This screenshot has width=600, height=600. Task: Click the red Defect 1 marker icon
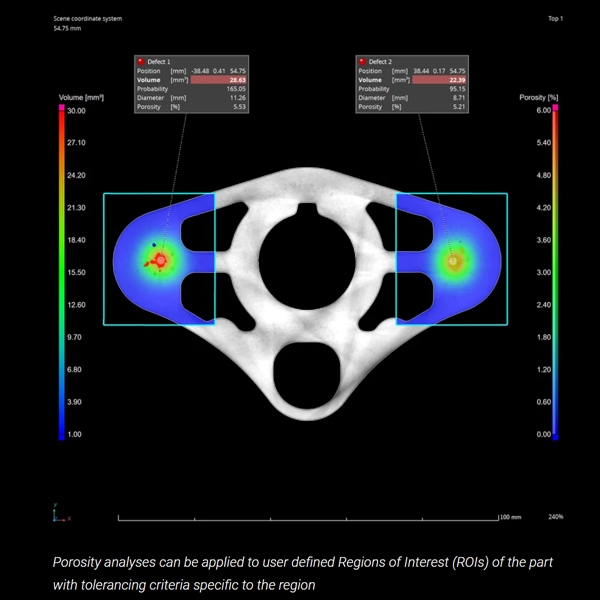click(x=141, y=62)
